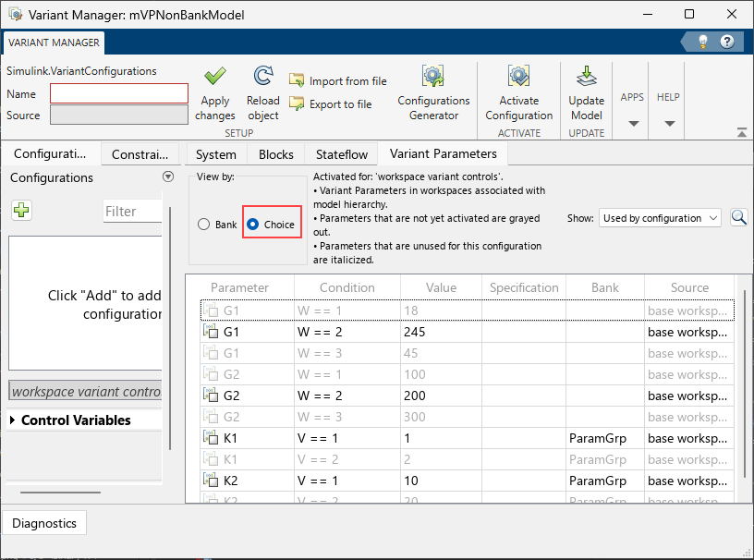Open the Configurations panel options arrow
The width and height of the screenshot is (754, 560).
(168, 177)
